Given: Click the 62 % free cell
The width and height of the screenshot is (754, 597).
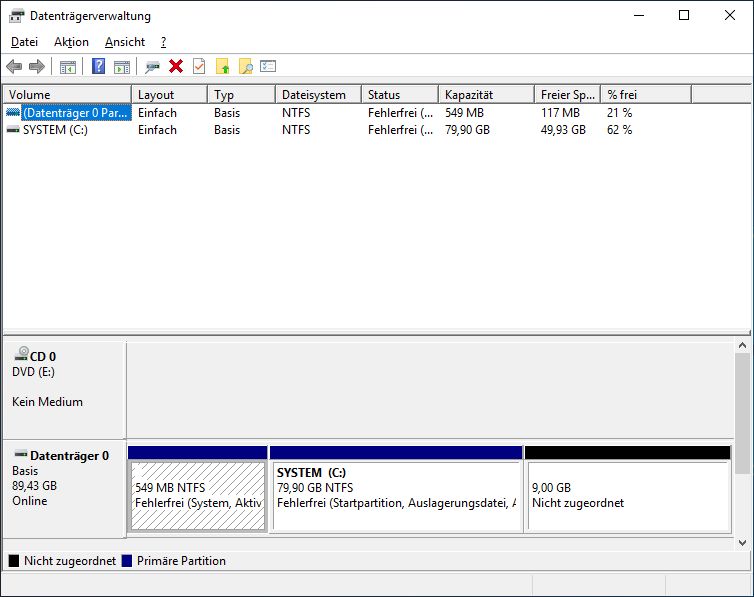Looking at the screenshot, I should click(x=619, y=130).
